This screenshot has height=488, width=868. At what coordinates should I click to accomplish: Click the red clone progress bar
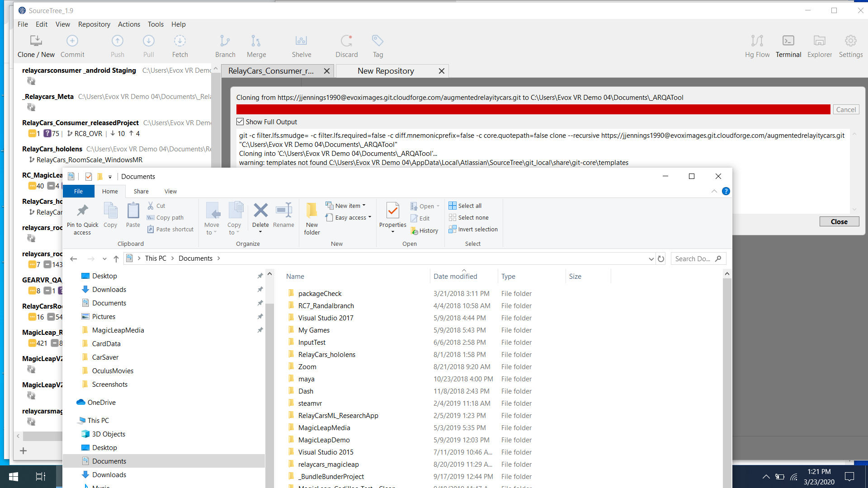533,109
